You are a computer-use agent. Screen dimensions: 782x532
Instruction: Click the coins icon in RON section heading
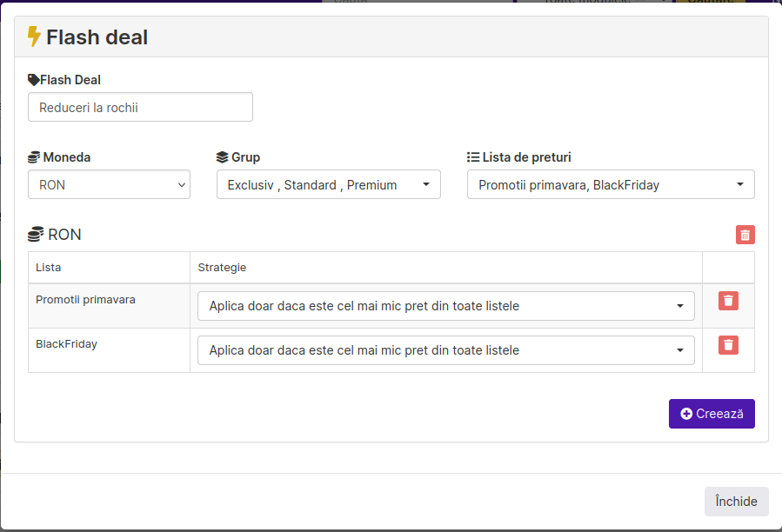click(36, 235)
